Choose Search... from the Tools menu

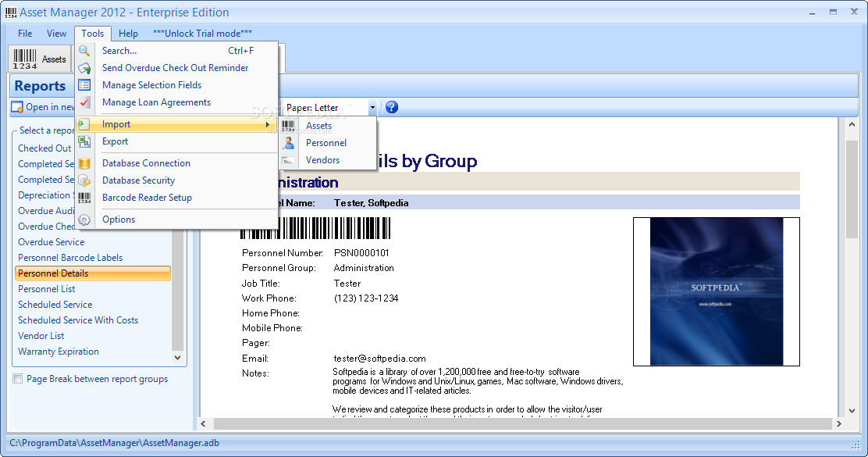[177, 51]
